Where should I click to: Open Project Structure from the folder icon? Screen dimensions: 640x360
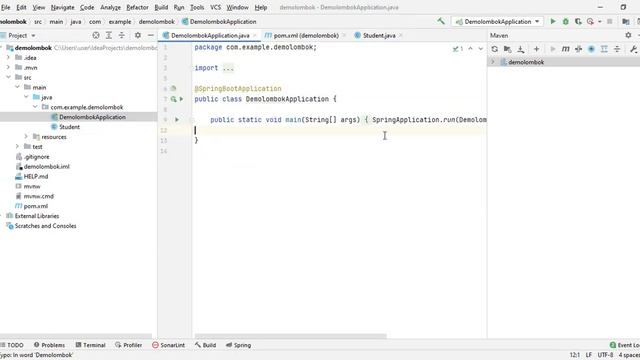click(626, 21)
